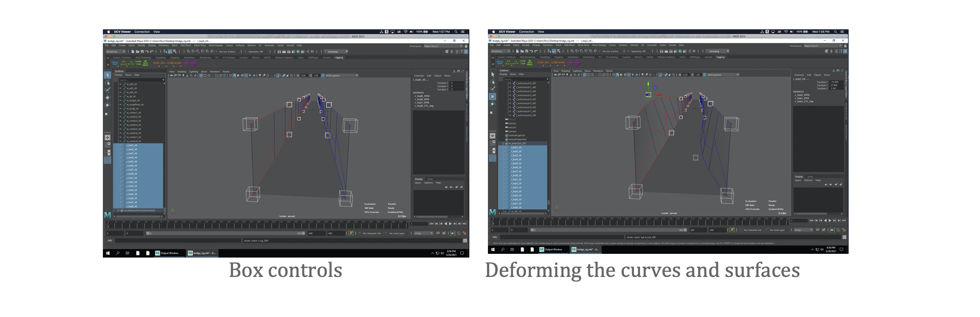Activate the Rotate tool in left screenshot
Viewport: 980px width, 317px height.
point(107,105)
